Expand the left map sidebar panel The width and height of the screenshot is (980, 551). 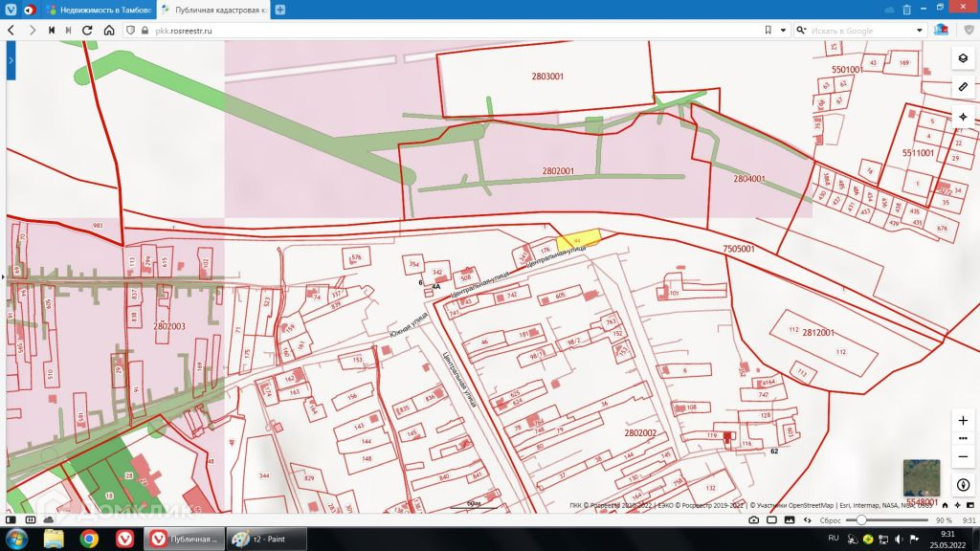11,60
